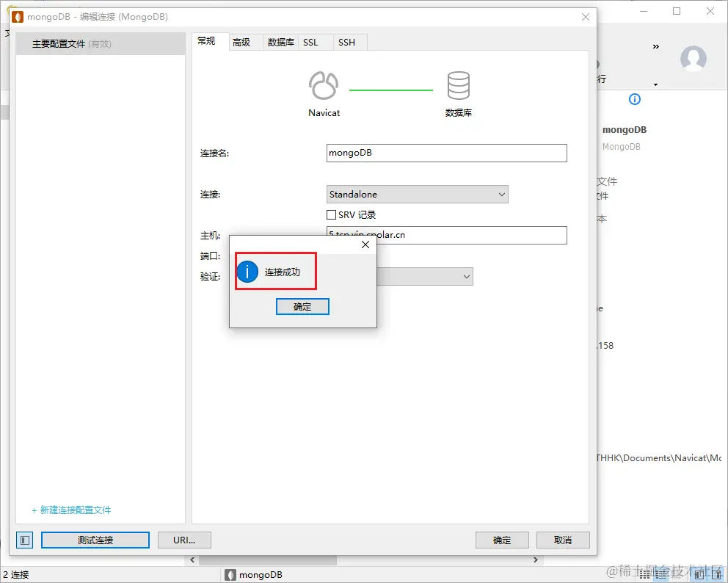Switch to list view in the status bar

(662, 575)
